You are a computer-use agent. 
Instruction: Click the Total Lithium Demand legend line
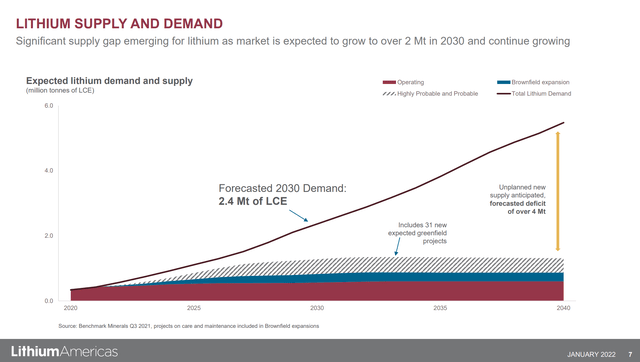coord(504,94)
